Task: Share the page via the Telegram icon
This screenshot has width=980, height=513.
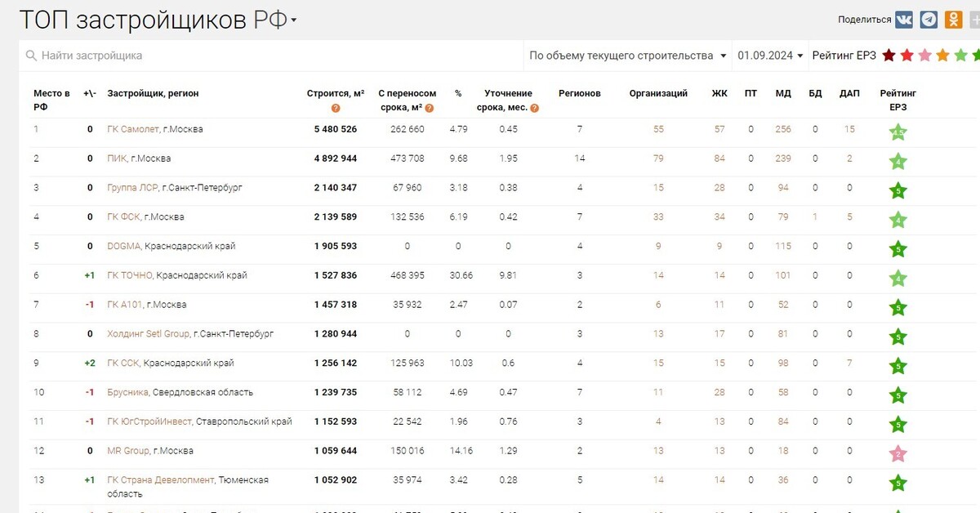Action: pyautogui.click(x=928, y=18)
